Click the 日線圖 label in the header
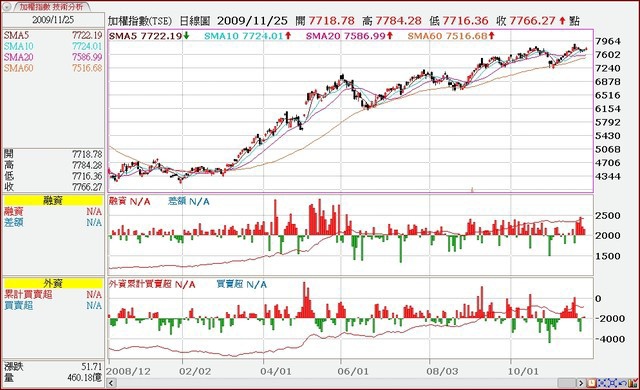 195,21
